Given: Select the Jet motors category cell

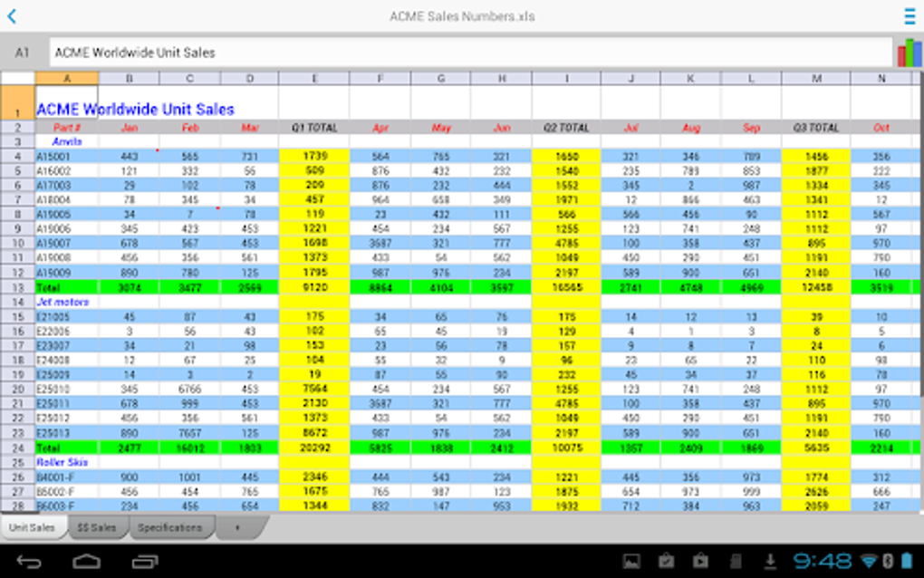Looking at the screenshot, I should (67, 302).
